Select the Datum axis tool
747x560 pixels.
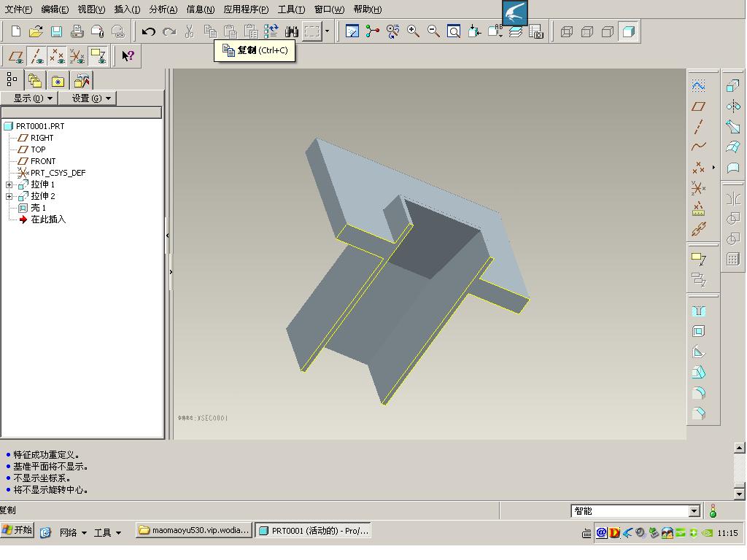(x=698, y=127)
